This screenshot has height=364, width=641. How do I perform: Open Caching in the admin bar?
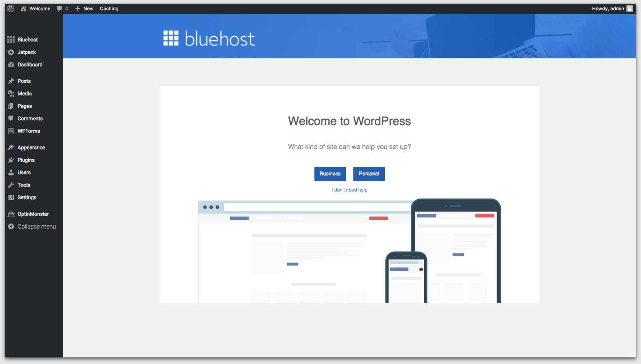[x=109, y=8]
